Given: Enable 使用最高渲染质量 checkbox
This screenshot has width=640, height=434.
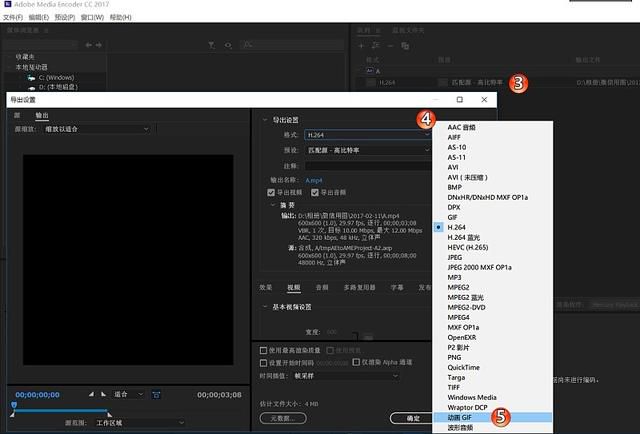Looking at the screenshot, I should (x=263, y=350).
